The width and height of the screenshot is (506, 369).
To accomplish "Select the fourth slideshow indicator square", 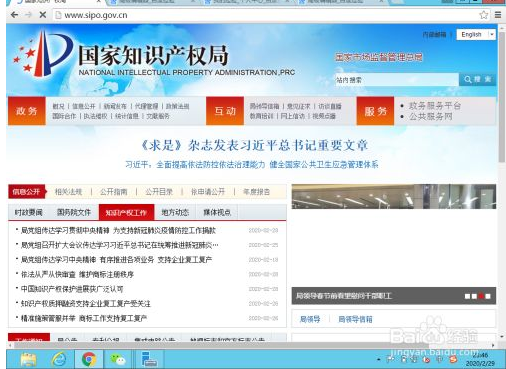I will [x=488, y=296].
